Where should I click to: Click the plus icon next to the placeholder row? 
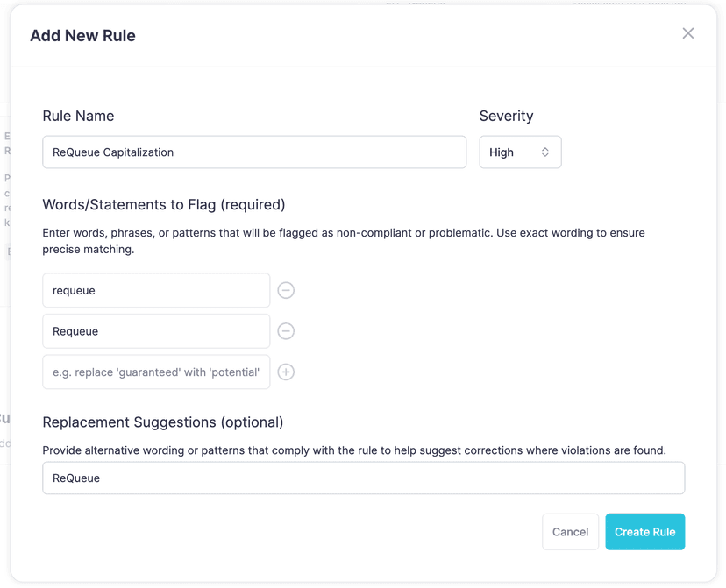286,372
